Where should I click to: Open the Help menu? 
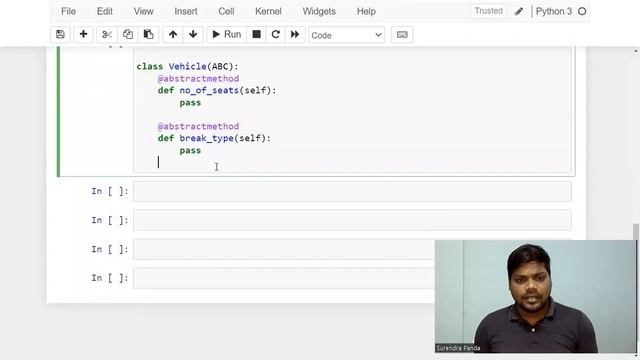point(366,11)
